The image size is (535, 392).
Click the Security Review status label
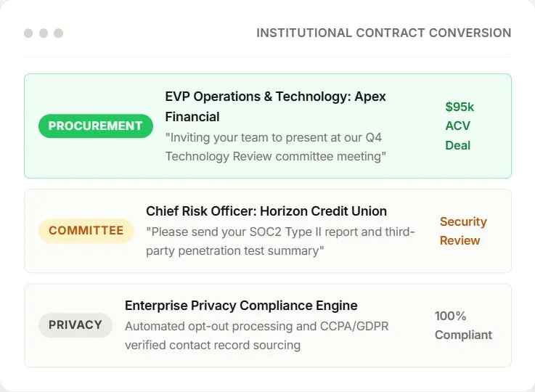(x=463, y=231)
